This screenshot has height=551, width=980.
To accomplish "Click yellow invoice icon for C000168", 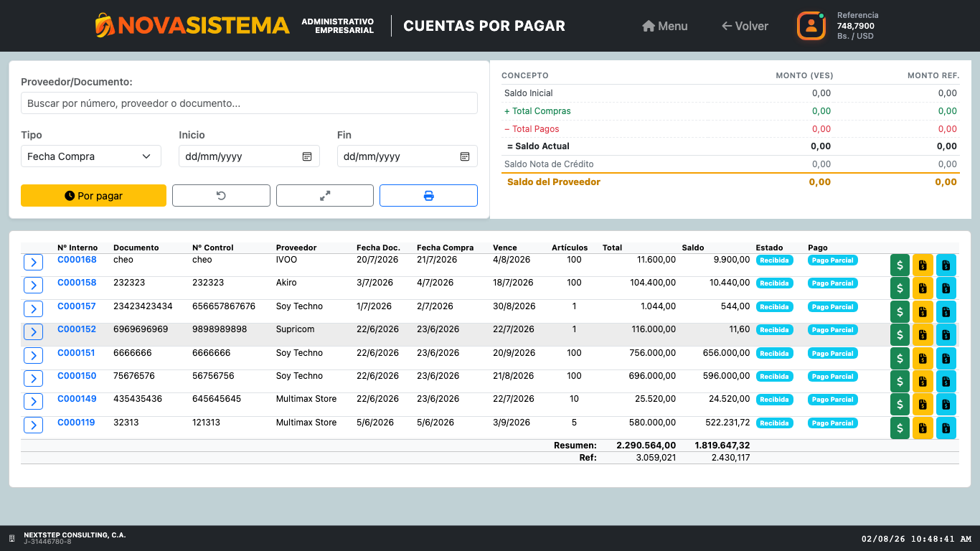I will click(923, 265).
